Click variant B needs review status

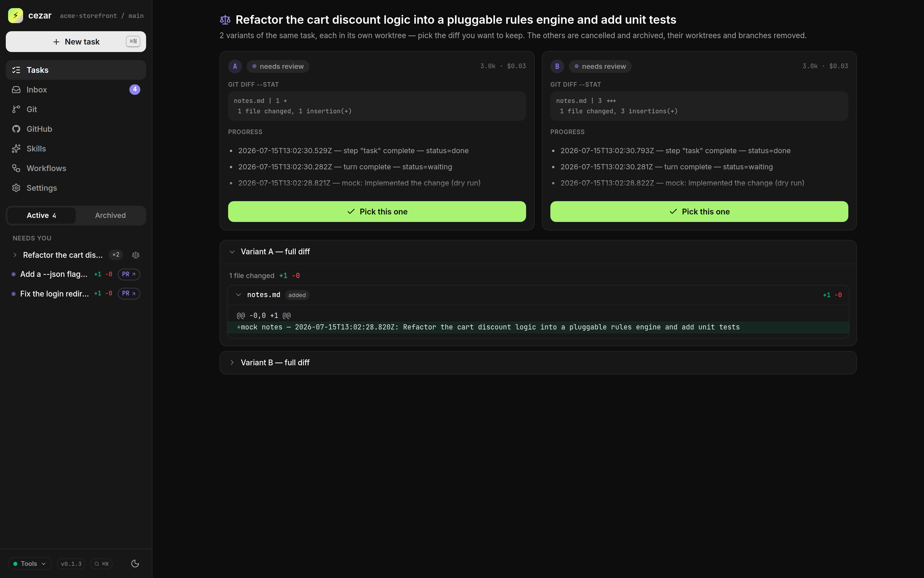pos(600,66)
